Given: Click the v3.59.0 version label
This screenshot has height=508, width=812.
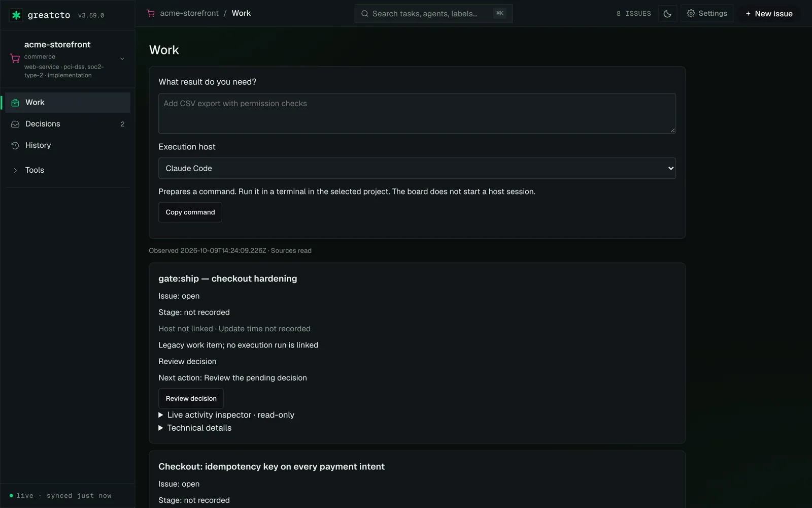Looking at the screenshot, I should click(x=91, y=16).
